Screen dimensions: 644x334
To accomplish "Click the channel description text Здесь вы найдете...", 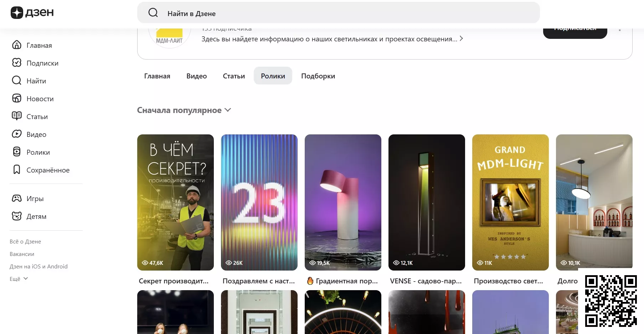I will (x=329, y=39).
